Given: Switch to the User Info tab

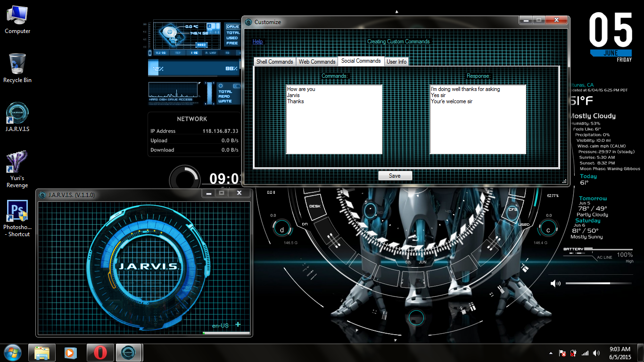Looking at the screenshot, I should 396,61.
